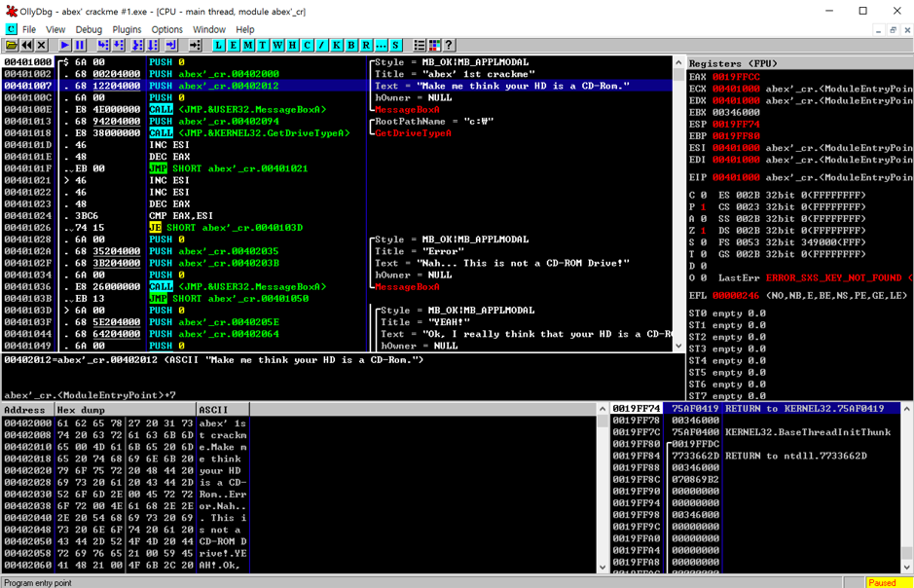This screenshot has height=588, width=914.
Task: Click the Go to address icon
Action: (x=195, y=45)
